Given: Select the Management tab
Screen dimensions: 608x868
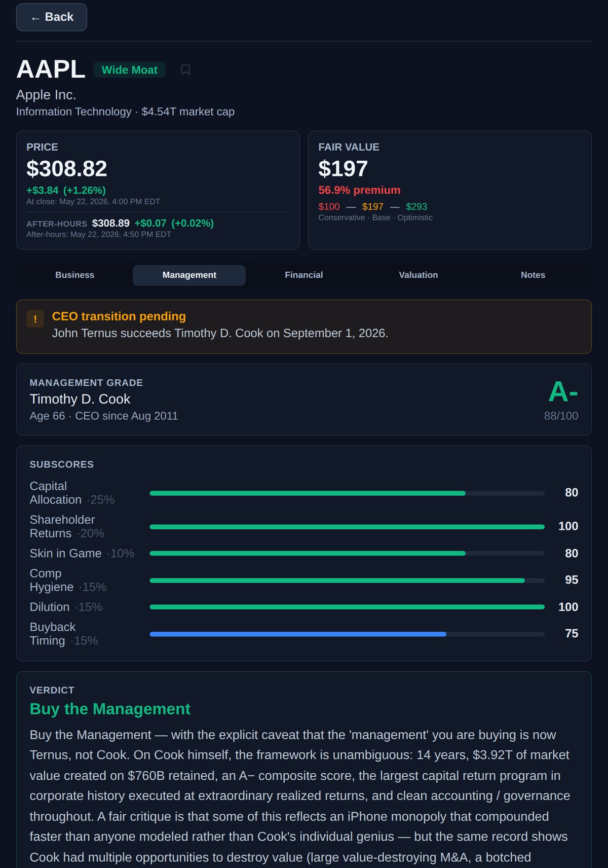Looking at the screenshot, I should 189,275.
